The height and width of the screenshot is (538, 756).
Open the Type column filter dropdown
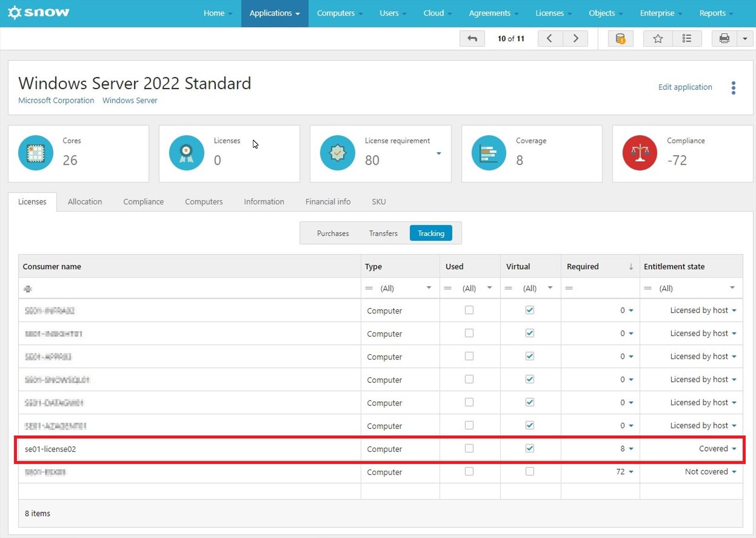coord(428,288)
